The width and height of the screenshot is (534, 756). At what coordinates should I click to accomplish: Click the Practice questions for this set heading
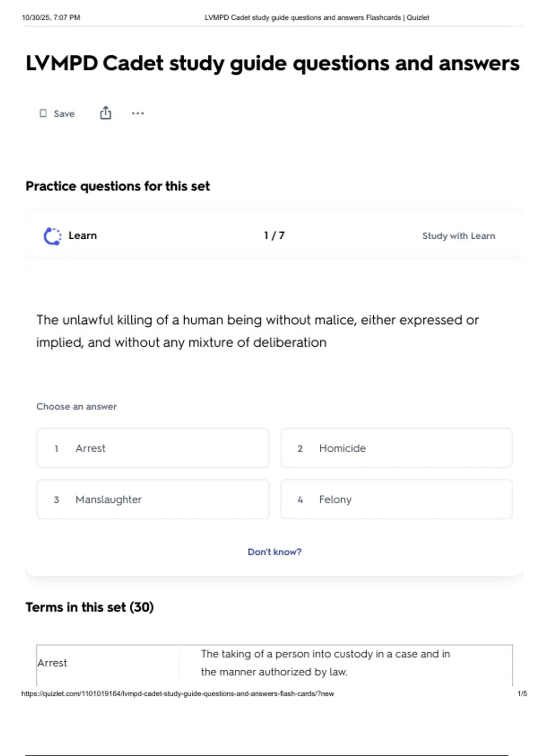[117, 186]
